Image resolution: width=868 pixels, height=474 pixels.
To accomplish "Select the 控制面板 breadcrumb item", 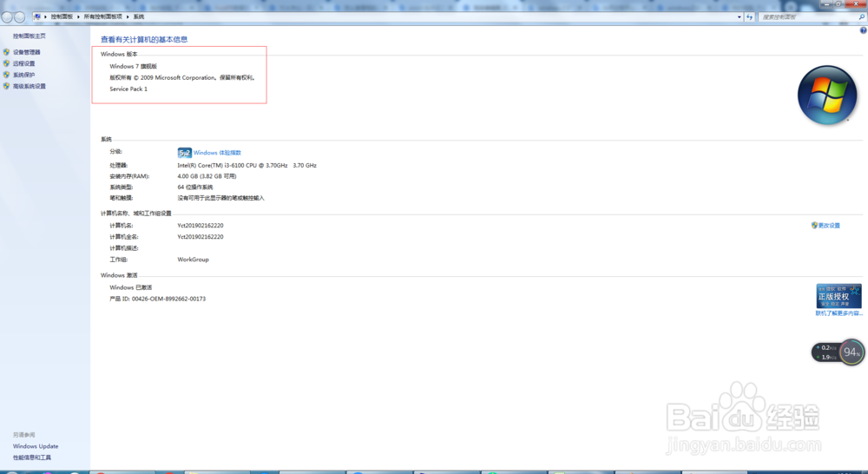I will coord(62,16).
